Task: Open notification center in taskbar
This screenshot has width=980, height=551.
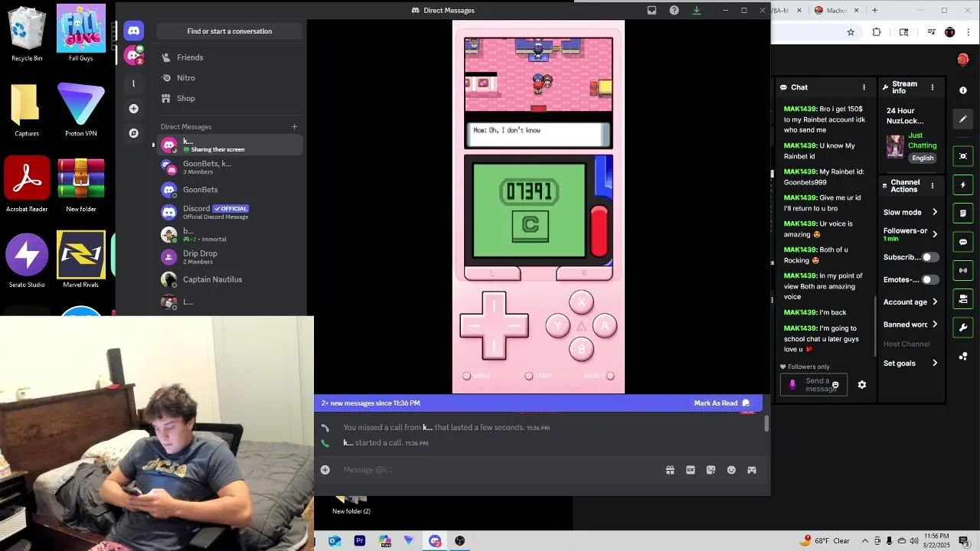Action: pyautogui.click(x=964, y=541)
